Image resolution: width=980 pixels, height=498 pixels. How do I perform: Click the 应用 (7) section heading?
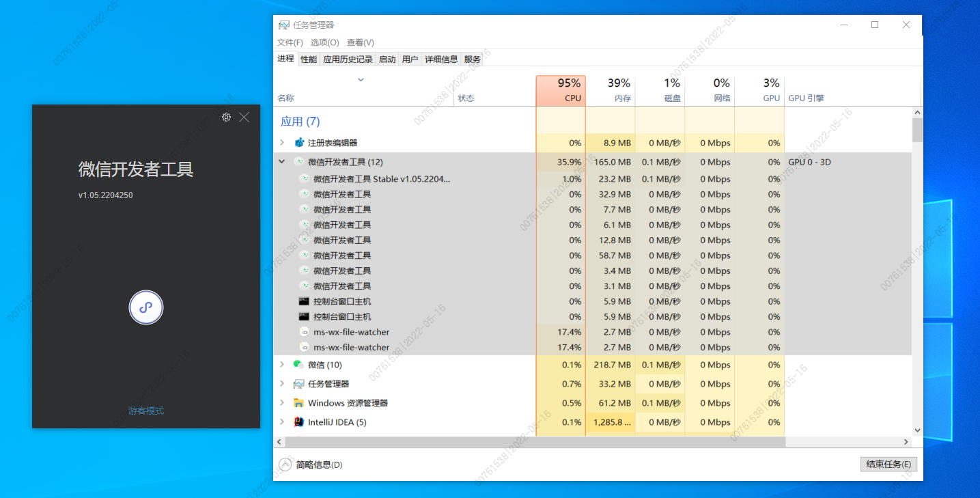[300, 122]
